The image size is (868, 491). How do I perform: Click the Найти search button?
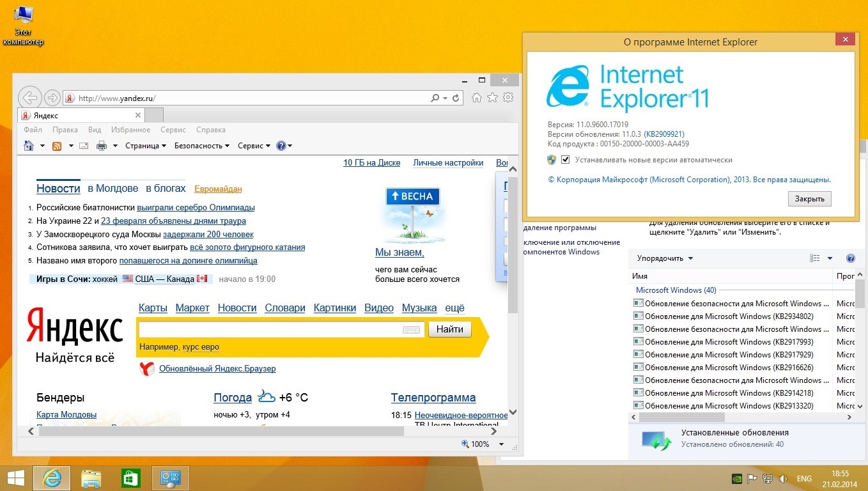[x=450, y=329]
